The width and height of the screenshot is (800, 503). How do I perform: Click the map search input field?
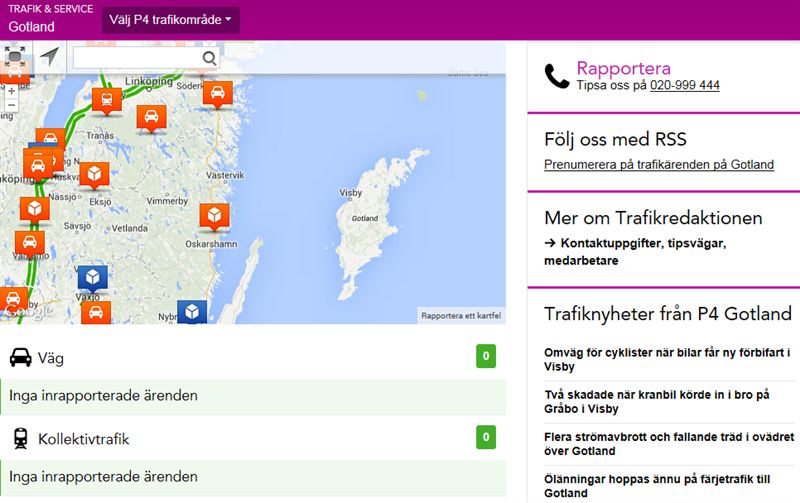(x=136, y=59)
